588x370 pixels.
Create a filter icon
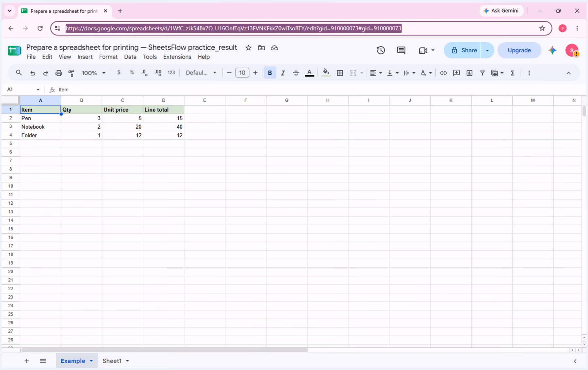point(482,73)
